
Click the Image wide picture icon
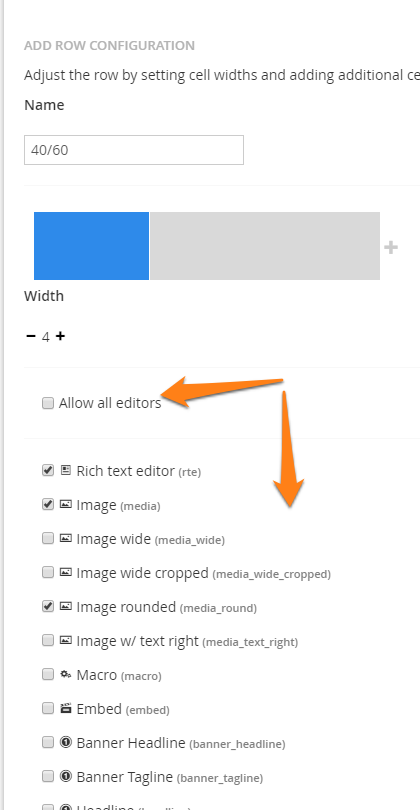[66, 538]
